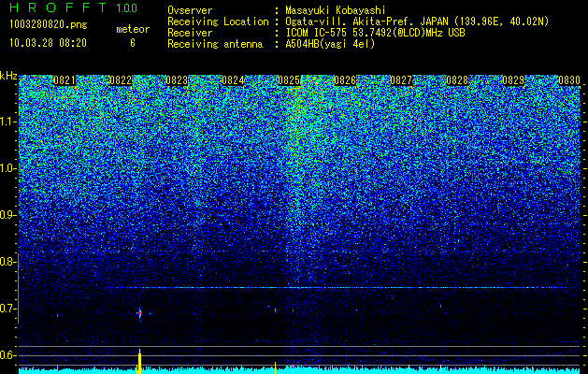Viewport: 588px width, 374px height.
Task: Click the 0824 time marker
Action: point(233,80)
